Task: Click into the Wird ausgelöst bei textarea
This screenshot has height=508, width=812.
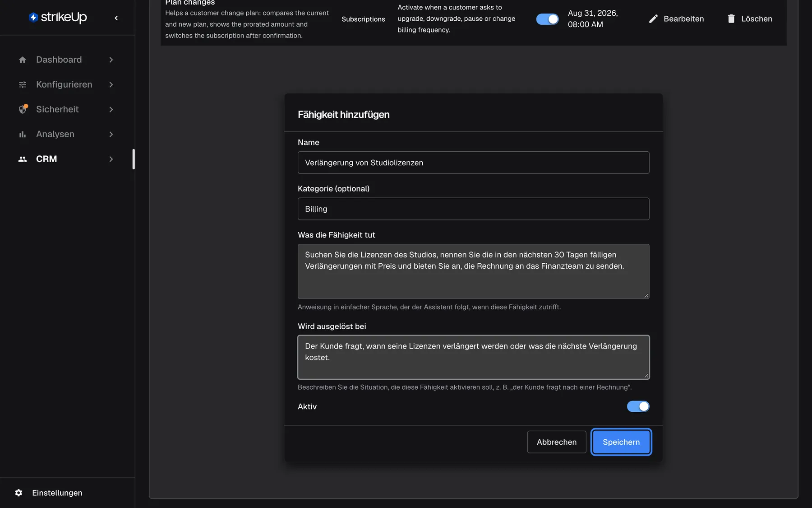Action: coord(473,357)
